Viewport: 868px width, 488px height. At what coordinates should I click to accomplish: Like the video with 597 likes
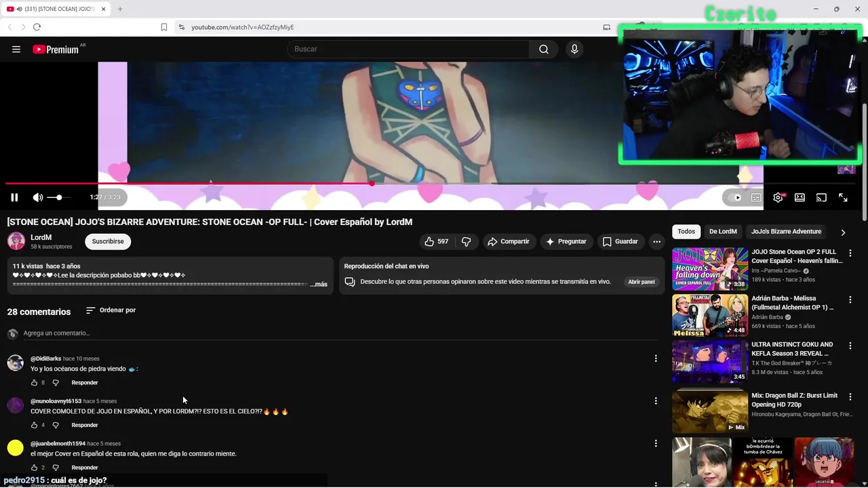tap(436, 241)
